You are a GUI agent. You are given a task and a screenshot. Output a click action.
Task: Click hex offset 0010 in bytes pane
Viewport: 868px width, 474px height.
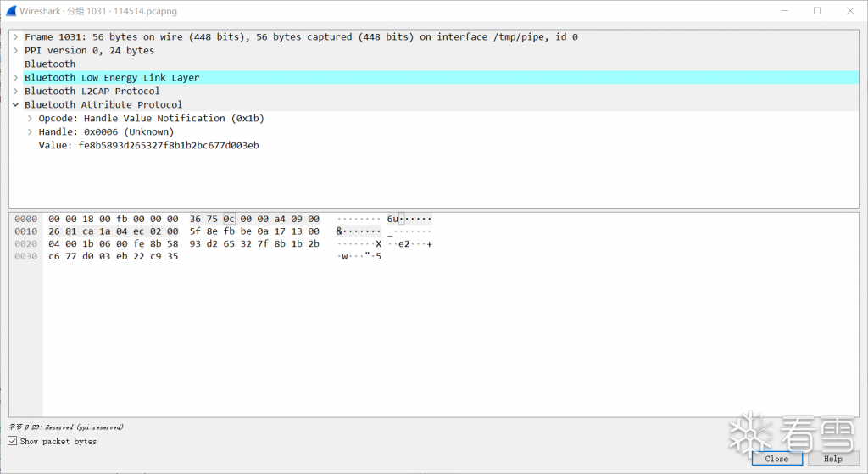[x=26, y=231]
